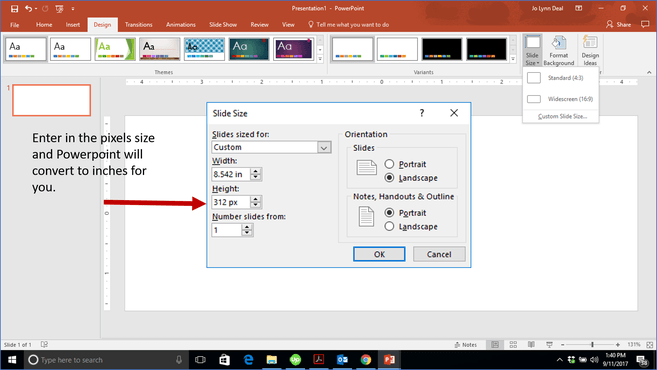Open the File menu
The width and height of the screenshot is (657, 370).
pos(15,25)
